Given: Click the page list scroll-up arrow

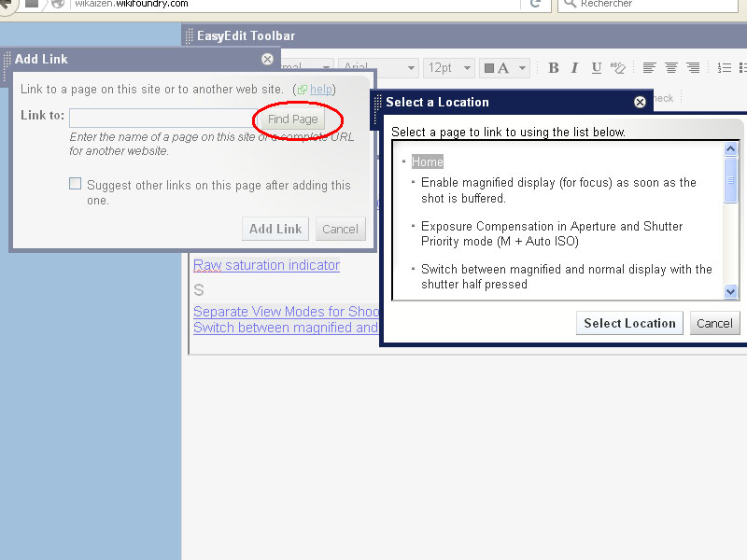Looking at the screenshot, I should (x=730, y=149).
